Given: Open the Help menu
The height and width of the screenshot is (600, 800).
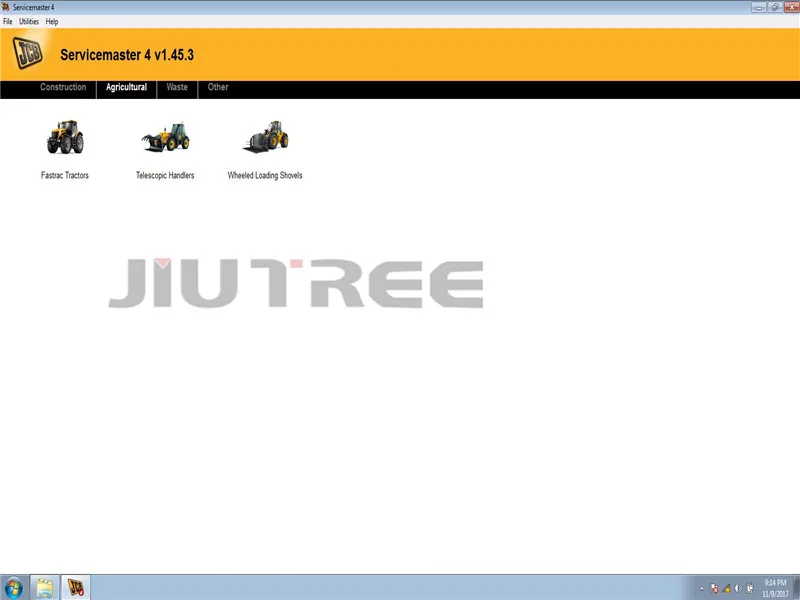Looking at the screenshot, I should [x=52, y=21].
